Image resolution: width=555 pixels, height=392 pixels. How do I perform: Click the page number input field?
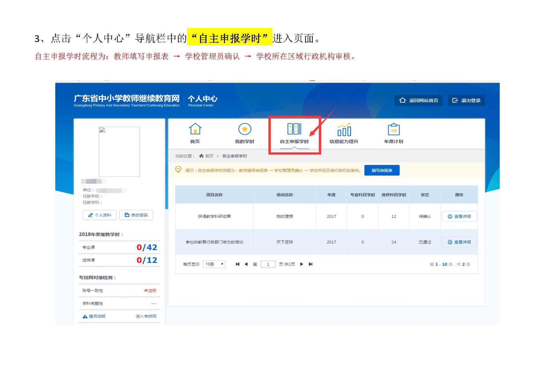pyautogui.click(x=268, y=264)
